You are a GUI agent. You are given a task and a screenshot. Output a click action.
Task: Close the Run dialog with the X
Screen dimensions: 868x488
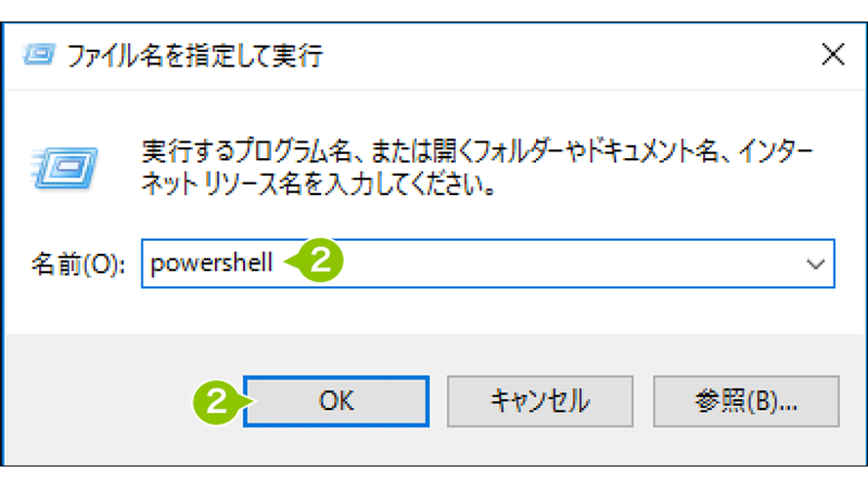[833, 55]
